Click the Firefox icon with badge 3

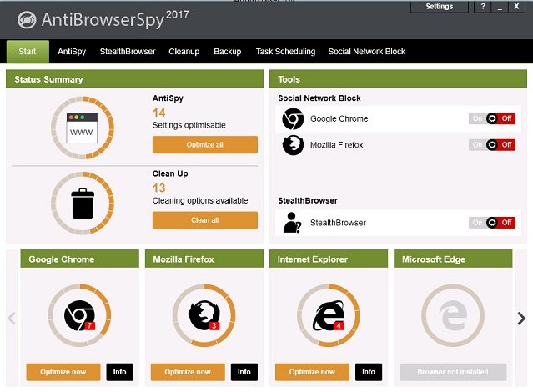[x=204, y=315]
